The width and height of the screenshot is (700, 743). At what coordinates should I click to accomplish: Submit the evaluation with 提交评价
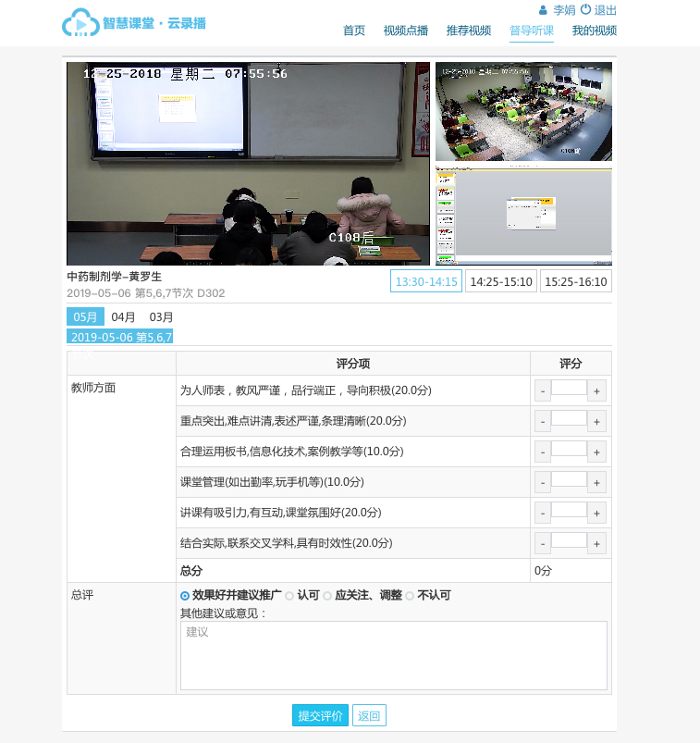[320, 715]
